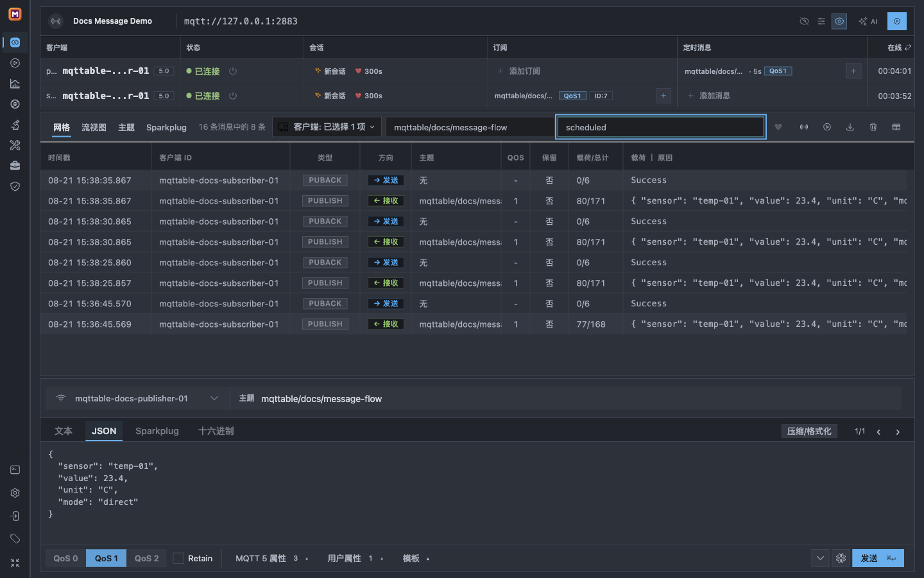The height and width of the screenshot is (578, 924).
Task: Click the lifebuoy sidebar icon
Action: (x=15, y=104)
